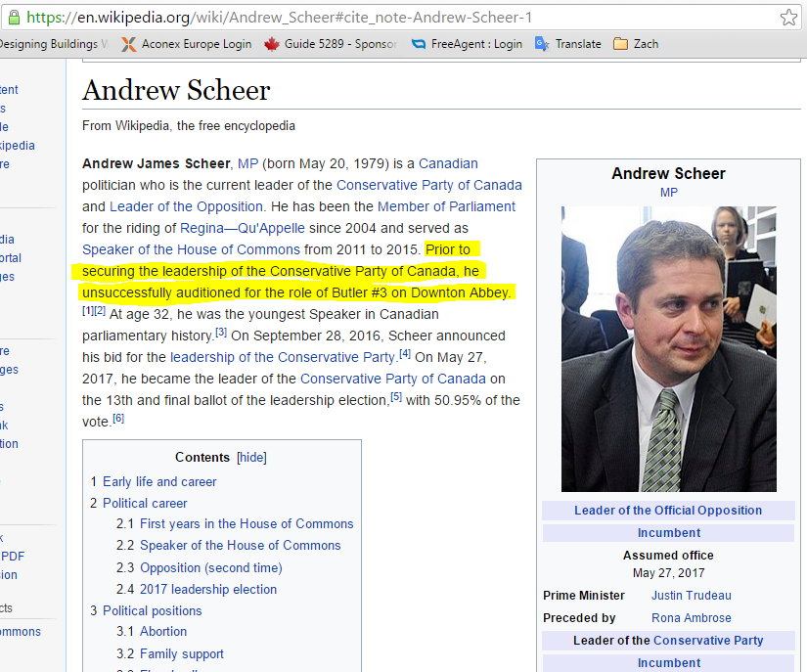This screenshot has height=672, width=807.
Task: Open leadership of the Conservative Party link
Action: click(283, 357)
